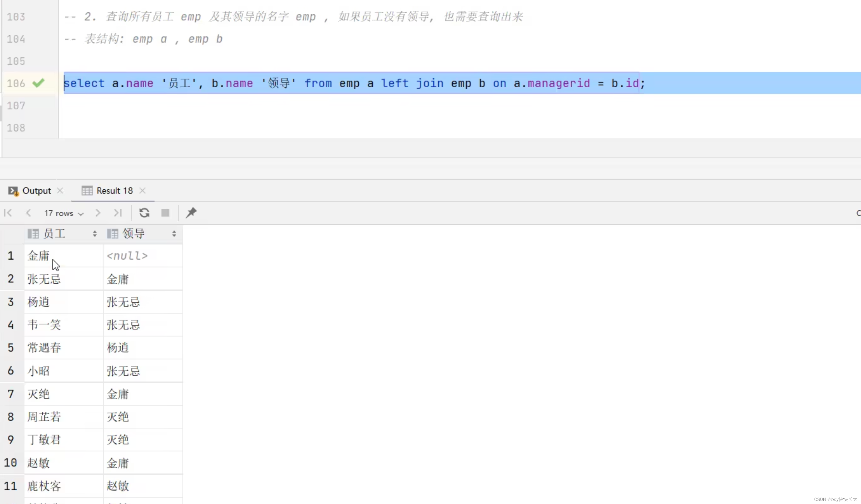
Task: Click the 'select' keyword on line 106
Action: (84, 83)
